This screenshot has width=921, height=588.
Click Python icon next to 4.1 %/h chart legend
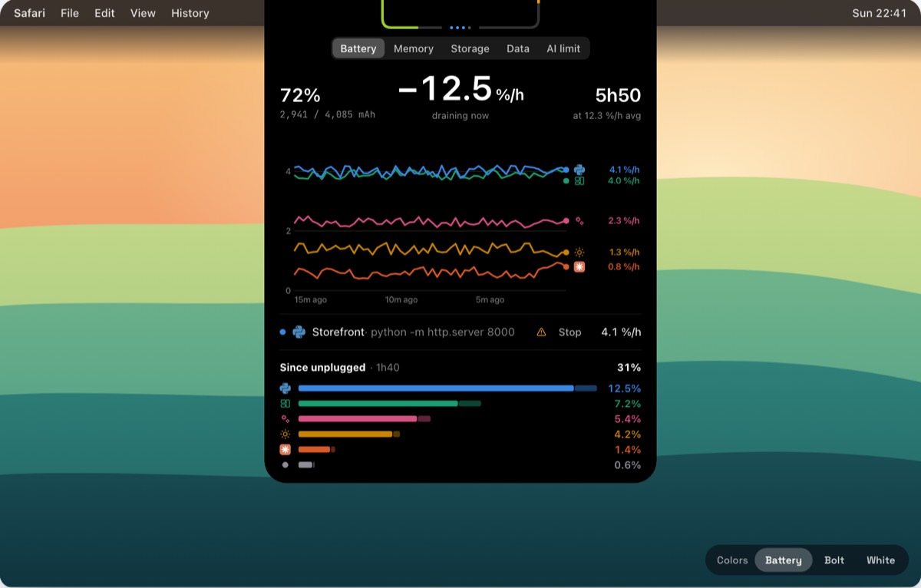(x=579, y=170)
